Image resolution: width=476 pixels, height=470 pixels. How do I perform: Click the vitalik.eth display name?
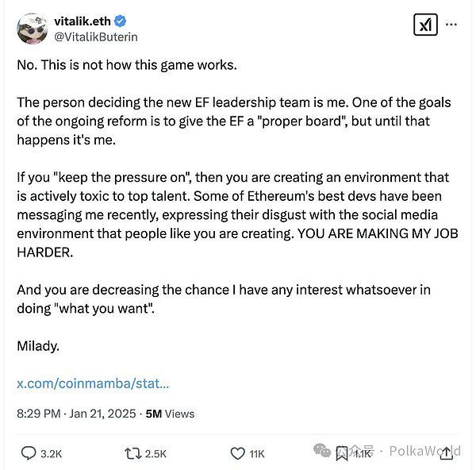click(x=83, y=21)
